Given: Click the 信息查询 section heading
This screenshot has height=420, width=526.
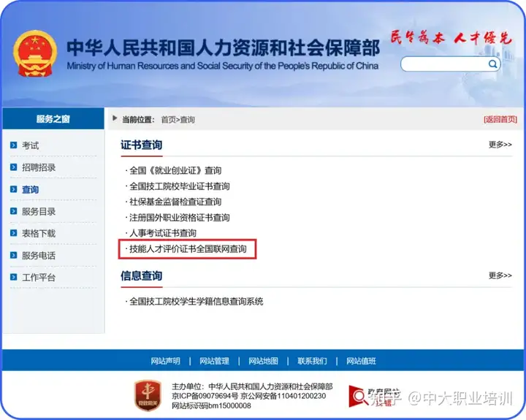Looking at the screenshot, I should (x=141, y=276).
